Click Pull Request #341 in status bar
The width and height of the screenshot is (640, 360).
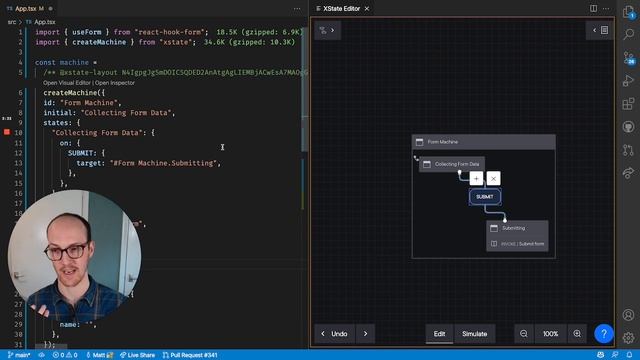pyautogui.click(x=190, y=355)
